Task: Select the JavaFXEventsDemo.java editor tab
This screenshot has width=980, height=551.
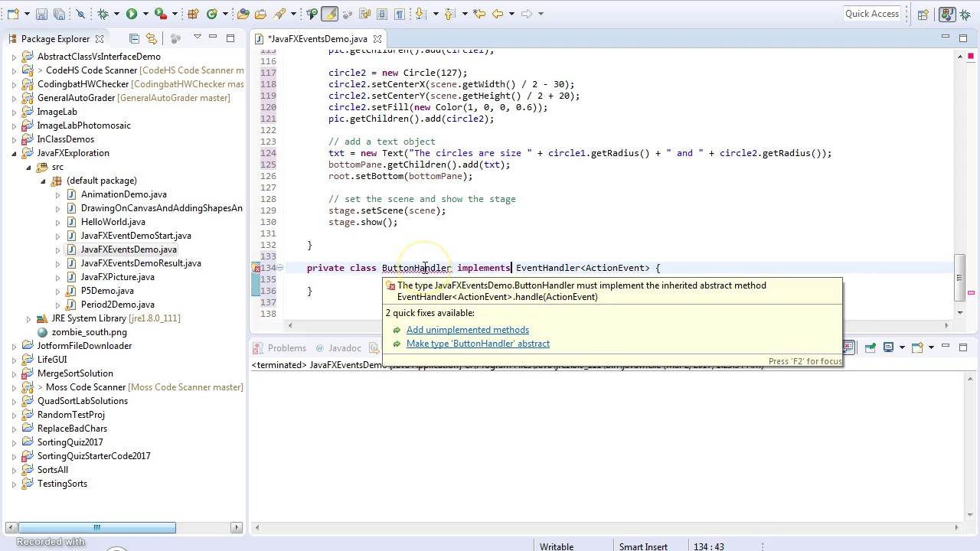Action: [x=317, y=39]
